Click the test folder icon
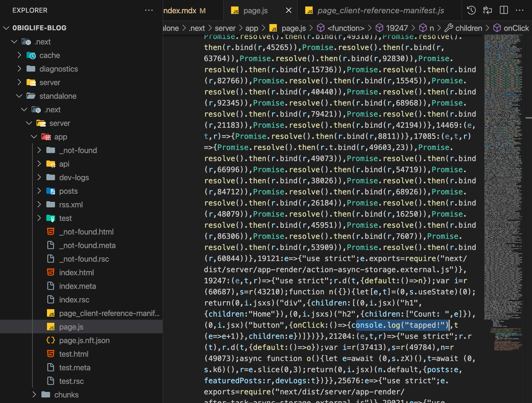This screenshot has height=403, width=532. click(x=51, y=218)
